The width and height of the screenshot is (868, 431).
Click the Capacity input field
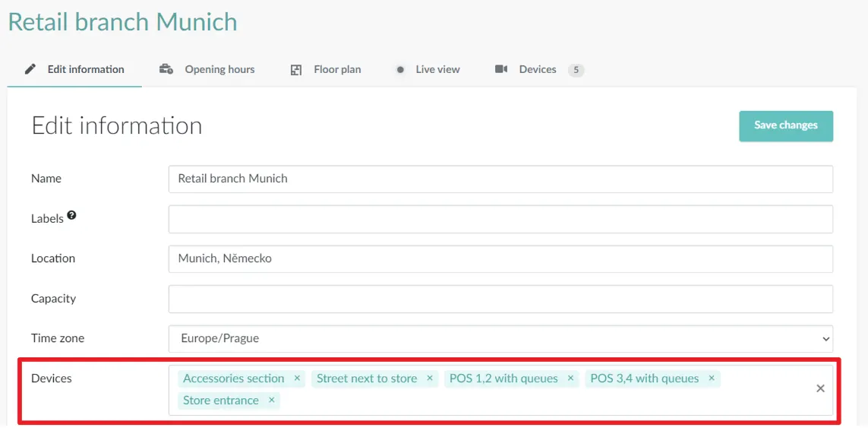500,299
